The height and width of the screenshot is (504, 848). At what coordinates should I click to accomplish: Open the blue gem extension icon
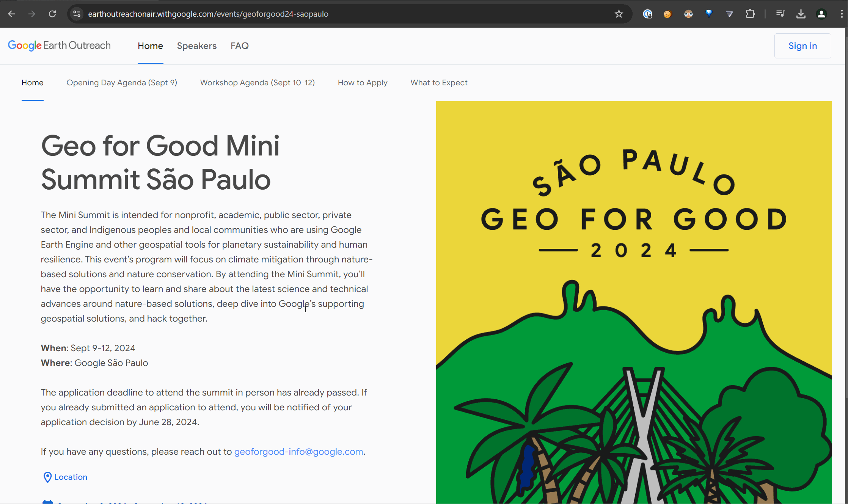pos(709,14)
